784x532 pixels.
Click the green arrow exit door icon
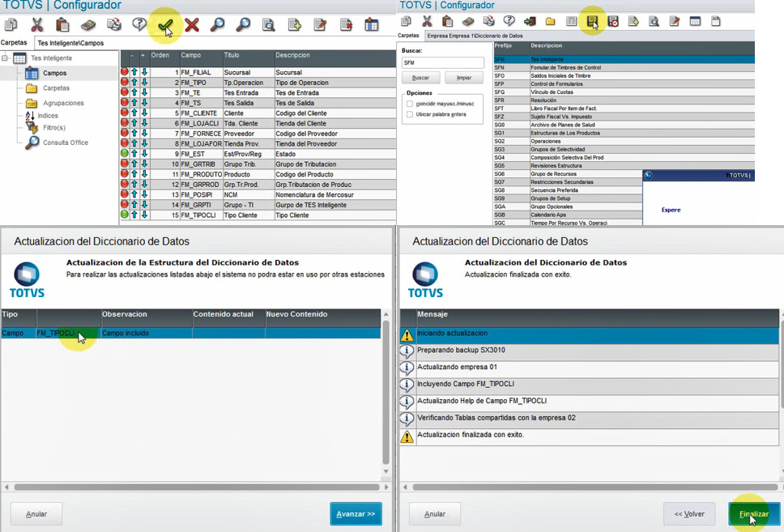[x=530, y=22]
